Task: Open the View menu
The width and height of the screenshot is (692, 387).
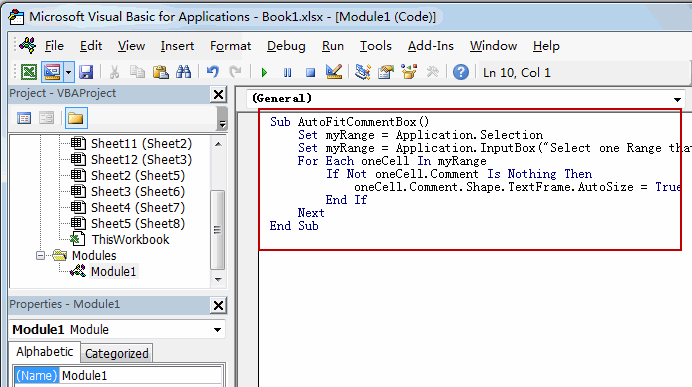Action: click(x=131, y=45)
